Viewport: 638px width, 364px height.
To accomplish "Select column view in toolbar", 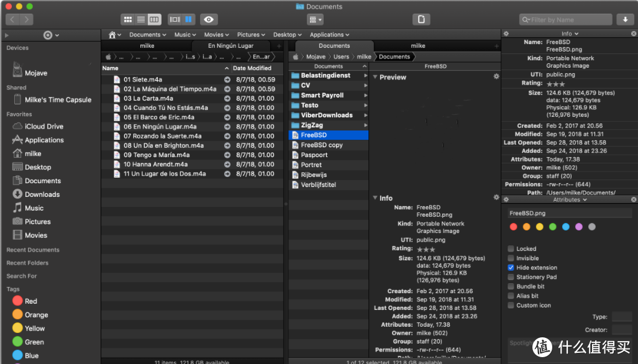I will coord(154,19).
